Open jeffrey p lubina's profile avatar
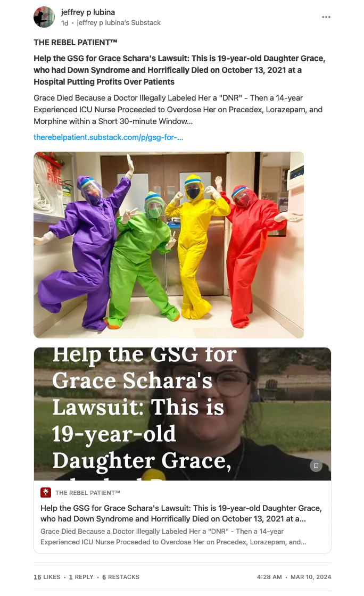 click(x=44, y=17)
